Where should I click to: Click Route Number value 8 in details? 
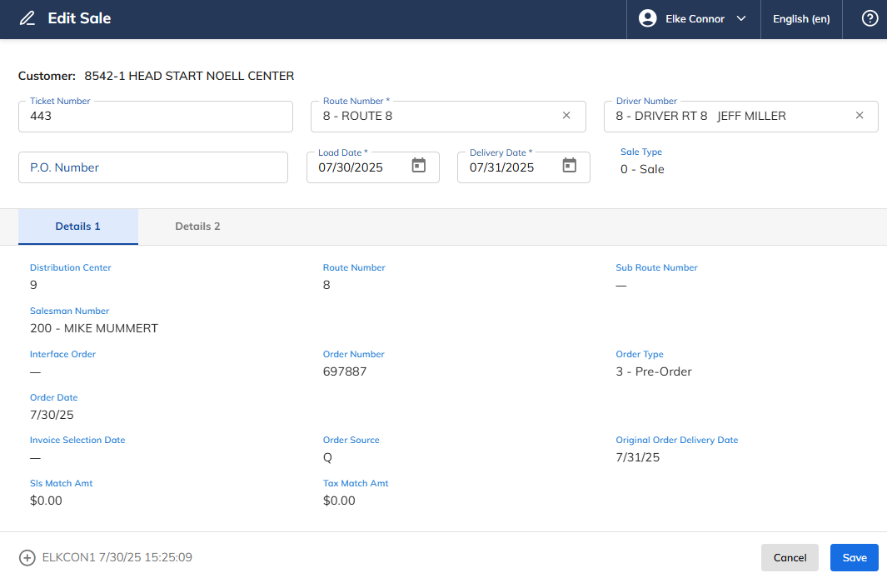326,285
